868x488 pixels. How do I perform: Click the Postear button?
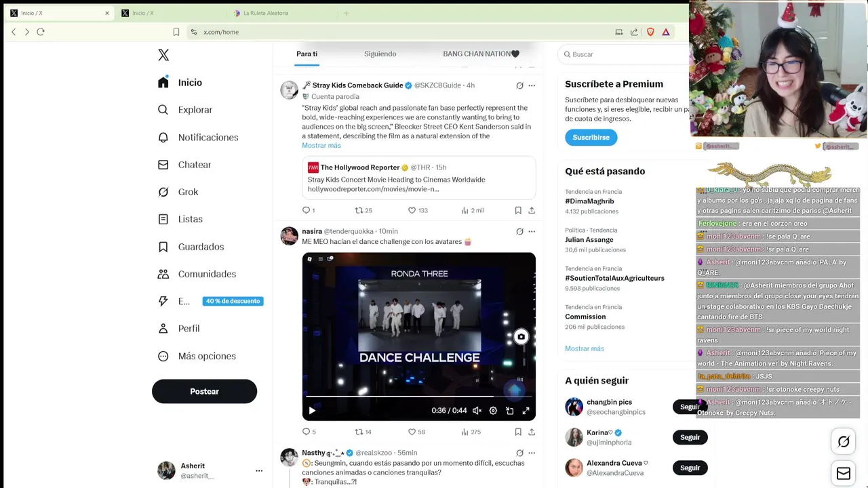coord(204,391)
